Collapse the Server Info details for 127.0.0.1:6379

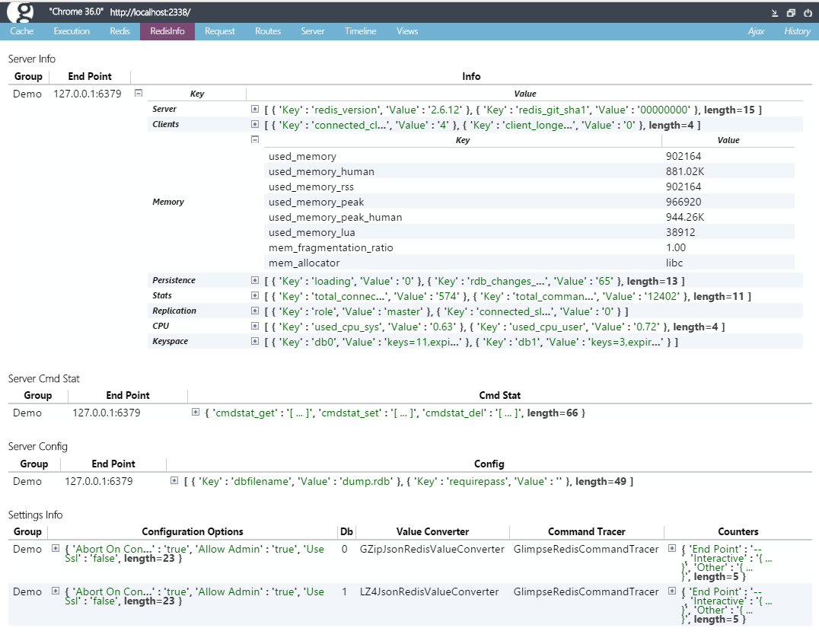pos(139,93)
